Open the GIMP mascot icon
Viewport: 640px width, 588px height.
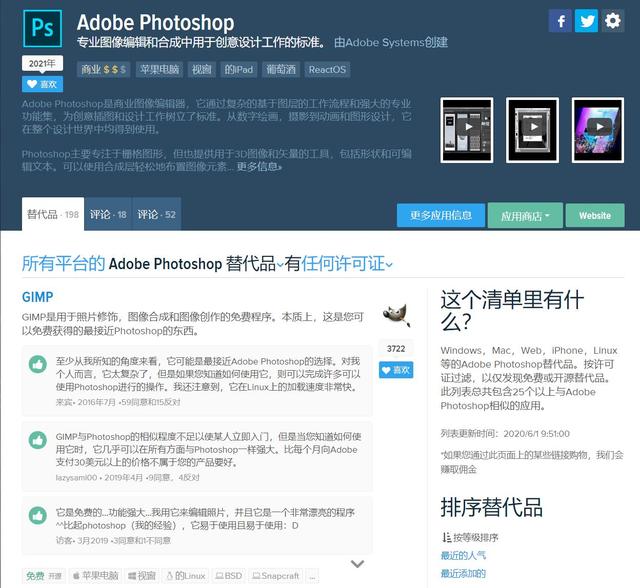[x=396, y=314]
